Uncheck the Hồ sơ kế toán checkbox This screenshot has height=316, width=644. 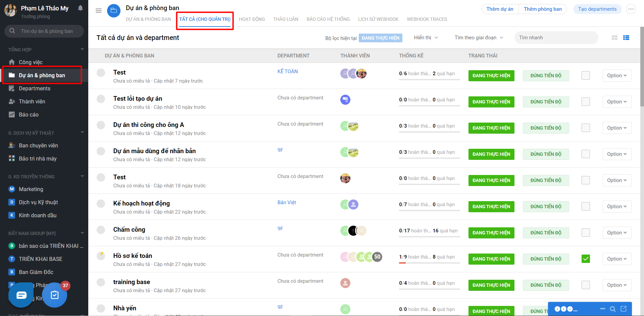pyautogui.click(x=586, y=259)
